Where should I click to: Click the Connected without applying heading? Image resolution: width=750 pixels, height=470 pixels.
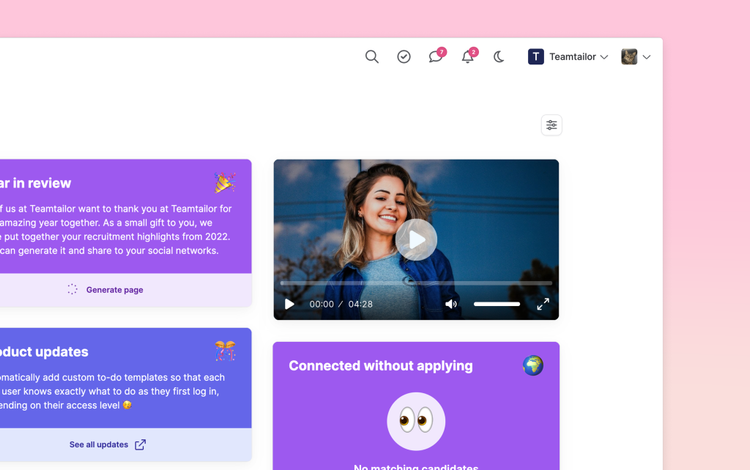click(381, 366)
